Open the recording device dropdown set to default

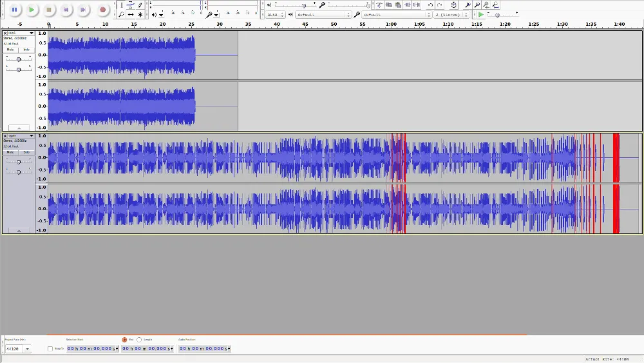click(396, 15)
